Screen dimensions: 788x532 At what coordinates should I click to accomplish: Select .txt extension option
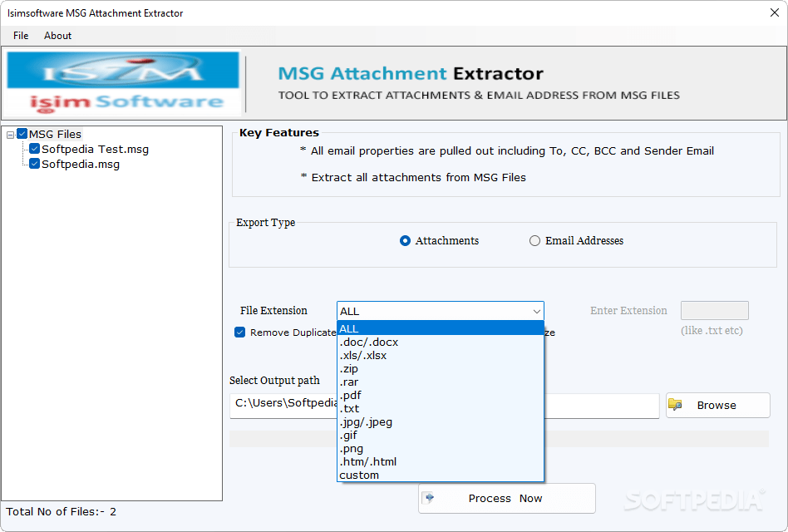(441, 408)
